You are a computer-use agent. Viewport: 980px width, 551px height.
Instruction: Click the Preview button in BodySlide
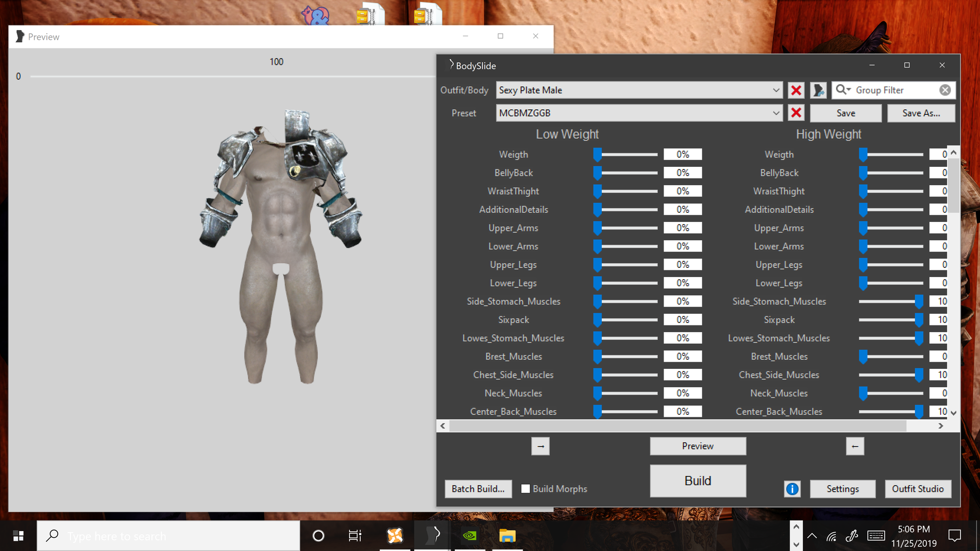tap(698, 446)
